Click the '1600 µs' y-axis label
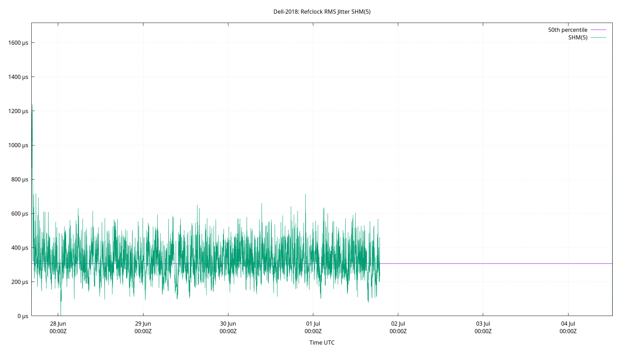The width and height of the screenshot is (644, 348). point(18,43)
